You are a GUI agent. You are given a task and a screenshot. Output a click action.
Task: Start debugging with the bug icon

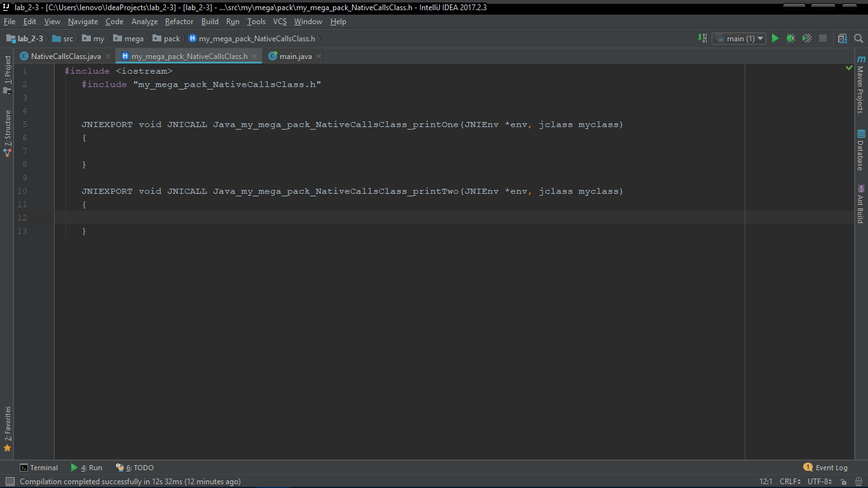[x=790, y=38]
